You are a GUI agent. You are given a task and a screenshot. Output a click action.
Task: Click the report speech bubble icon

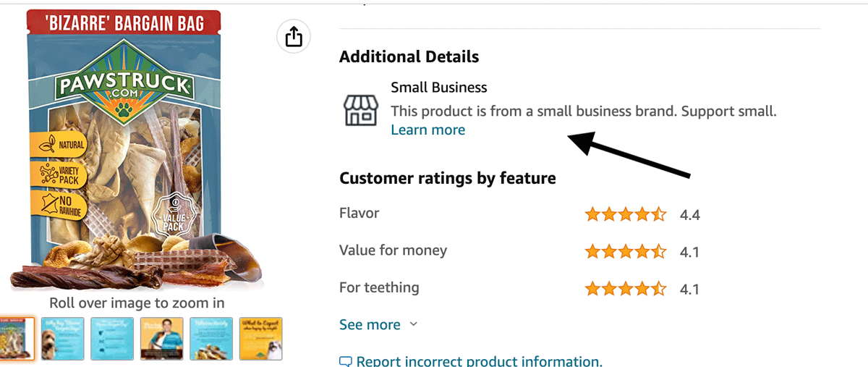click(346, 361)
